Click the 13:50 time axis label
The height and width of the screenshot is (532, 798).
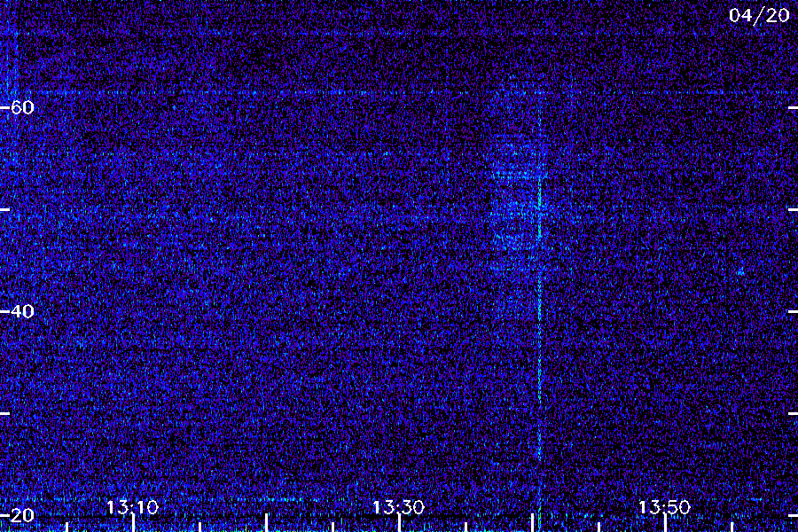click(x=664, y=507)
